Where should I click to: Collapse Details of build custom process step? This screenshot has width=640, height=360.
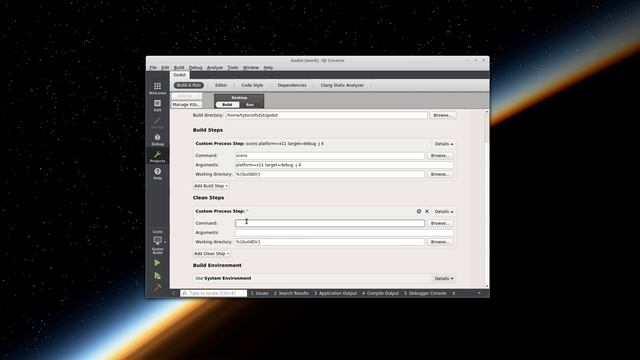[444, 144]
